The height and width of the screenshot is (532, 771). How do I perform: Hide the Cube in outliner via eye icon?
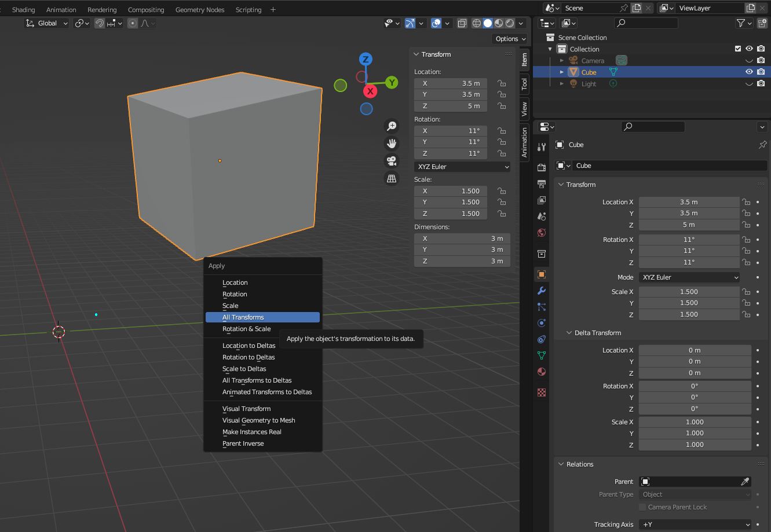(x=749, y=72)
